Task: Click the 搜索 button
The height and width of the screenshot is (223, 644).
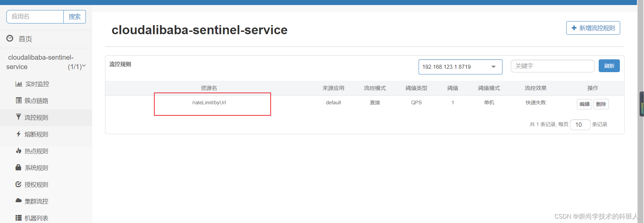Action: [x=74, y=17]
